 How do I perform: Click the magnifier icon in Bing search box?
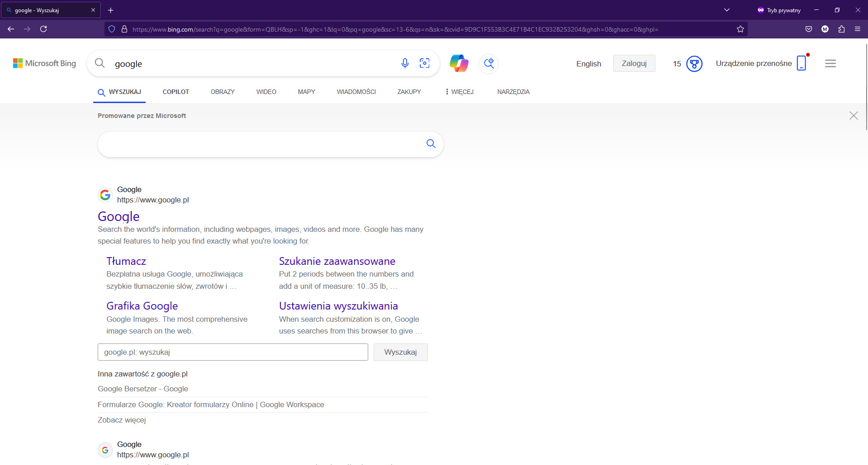pyautogui.click(x=100, y=63)
